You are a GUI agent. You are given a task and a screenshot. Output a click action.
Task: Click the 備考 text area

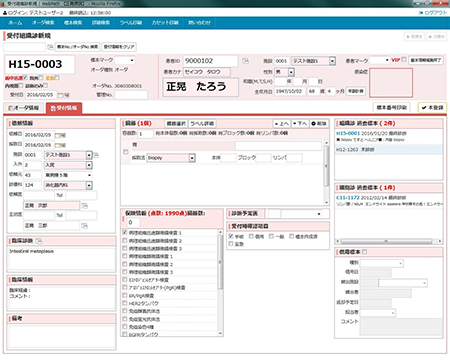(61, 336)
